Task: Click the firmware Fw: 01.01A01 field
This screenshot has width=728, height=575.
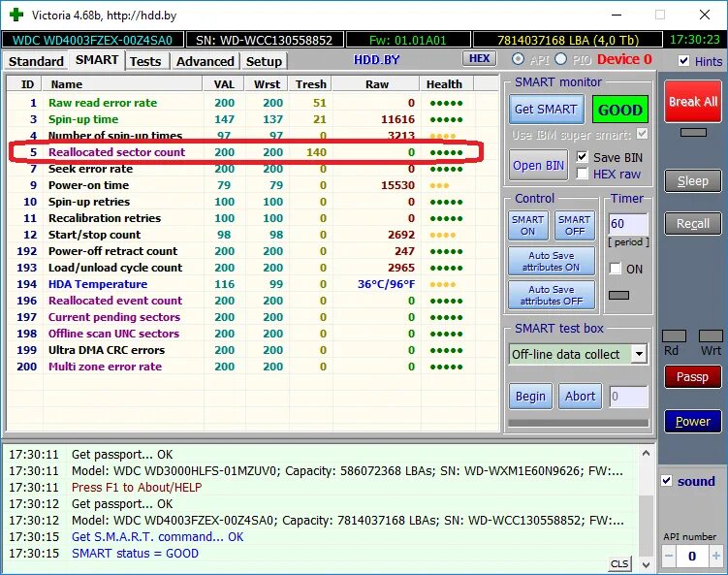Action: click(408, 40)
